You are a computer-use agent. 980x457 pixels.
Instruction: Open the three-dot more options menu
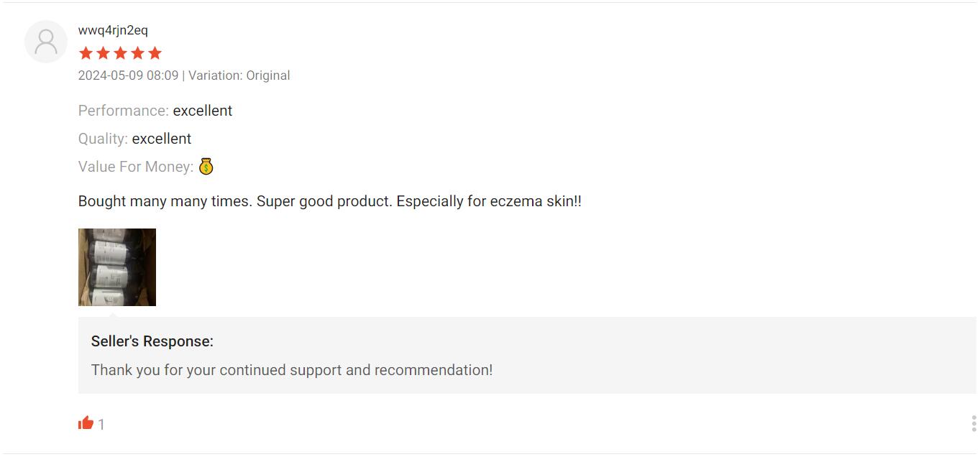click(x=974, y=423)
